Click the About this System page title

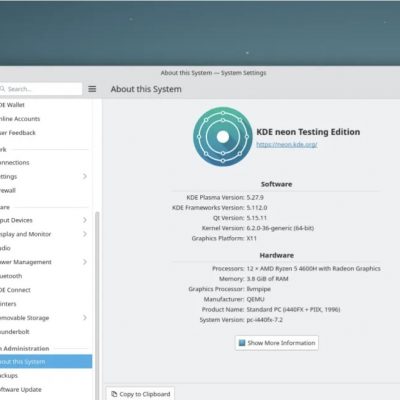click(146, 89)
